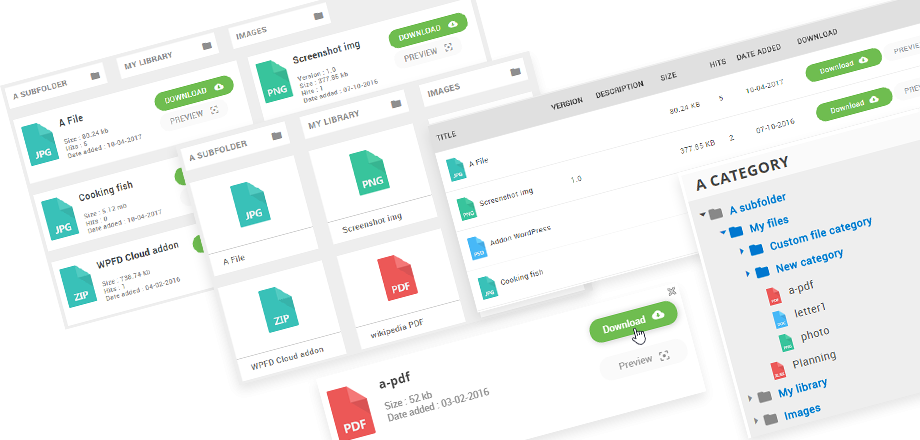
Task: Expand the My library tree arrow
Action: [x=750, y=398]
